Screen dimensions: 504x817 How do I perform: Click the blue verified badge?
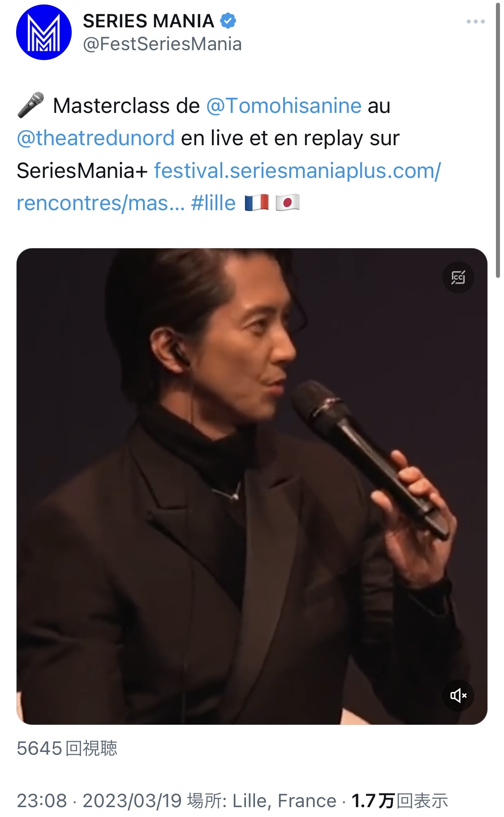(228, 21)
